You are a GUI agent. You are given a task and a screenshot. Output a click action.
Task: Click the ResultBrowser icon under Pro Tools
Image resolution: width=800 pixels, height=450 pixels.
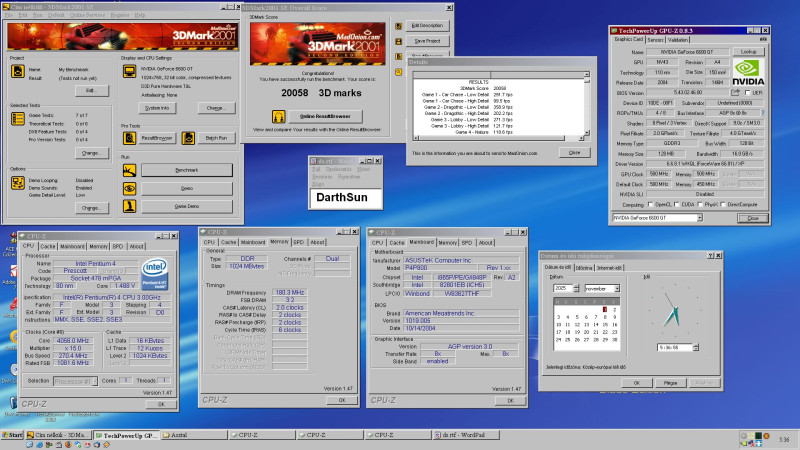[x=130, y=136]
